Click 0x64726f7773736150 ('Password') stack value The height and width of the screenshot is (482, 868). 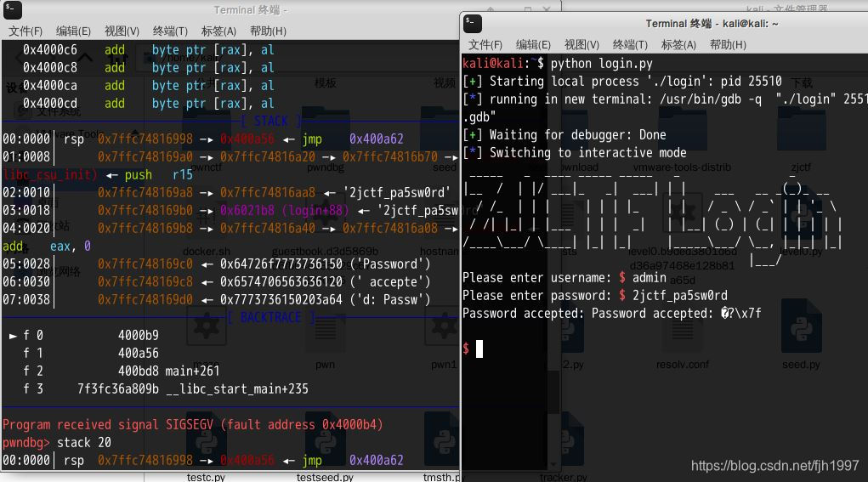325,264
